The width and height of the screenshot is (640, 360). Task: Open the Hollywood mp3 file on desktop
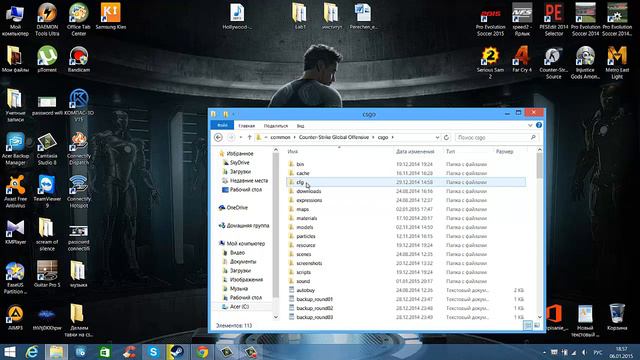(237, 16)
